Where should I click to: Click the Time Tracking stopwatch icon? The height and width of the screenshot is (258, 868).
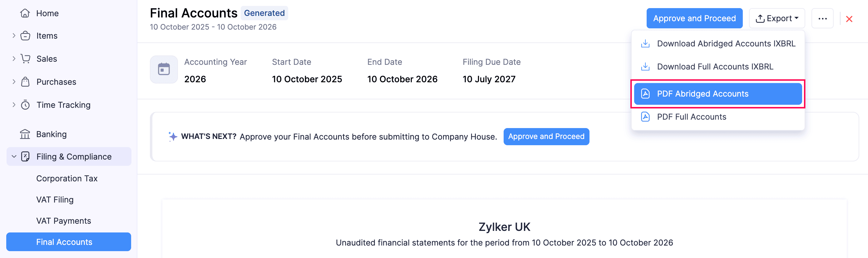point(25,105)
